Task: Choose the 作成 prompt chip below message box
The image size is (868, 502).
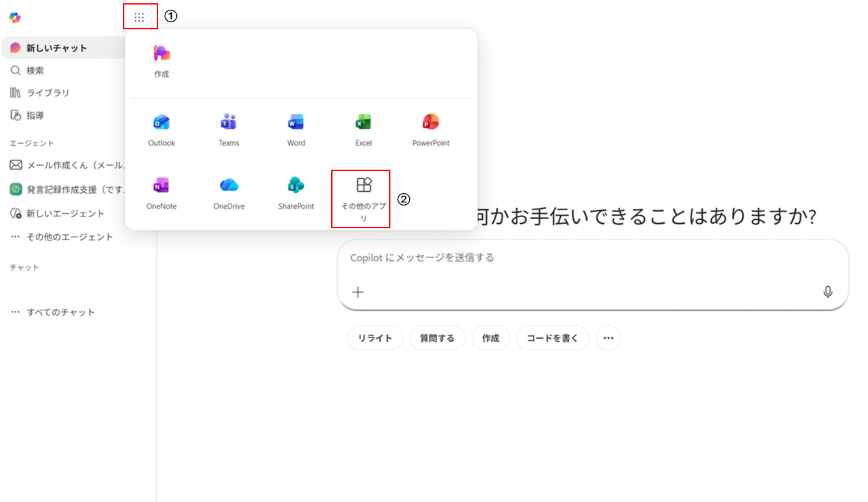Action: coord(491,338)
